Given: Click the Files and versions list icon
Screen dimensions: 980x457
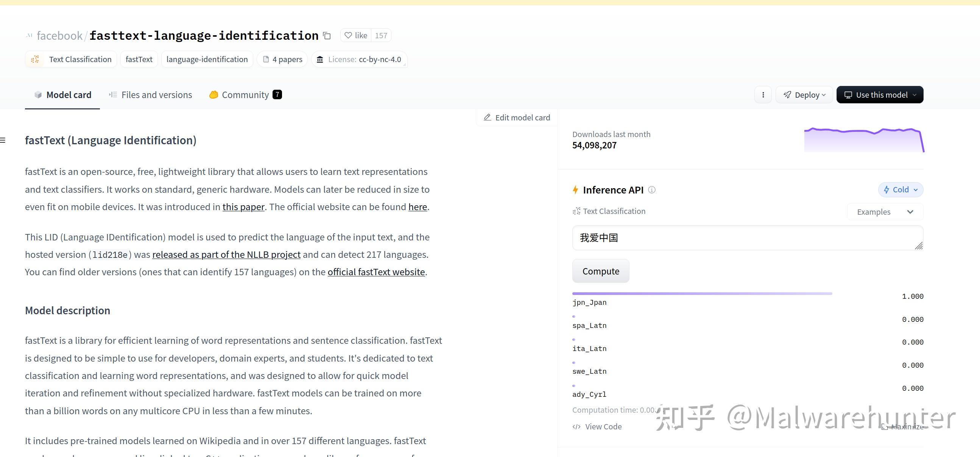Looking at the screenshot, I should coord(112,95).
